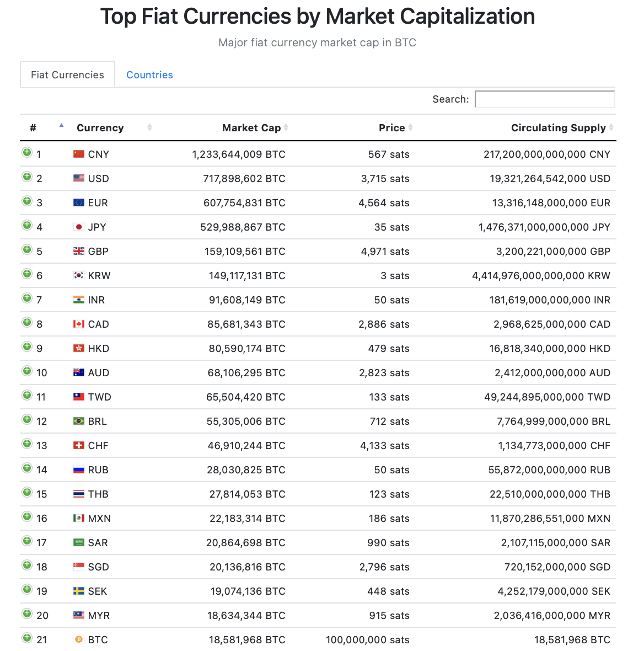Switch to the Countries tab
Image resolution: width=644 pixels, height=651 pixels.
149,75
